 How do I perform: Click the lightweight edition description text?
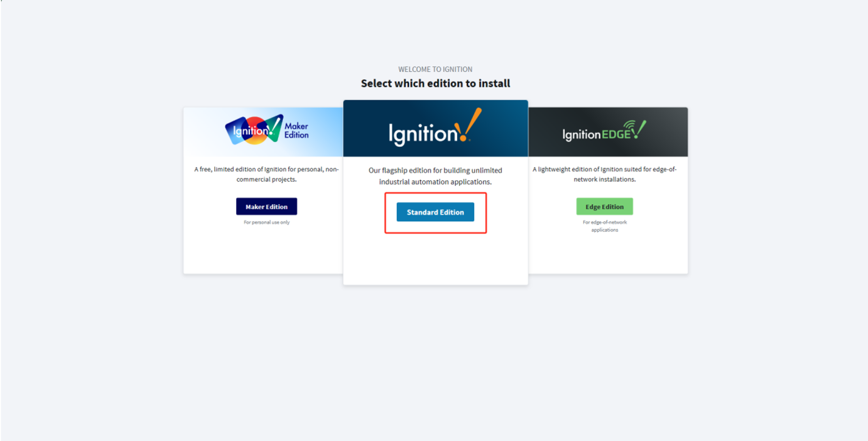click(604, 174)
